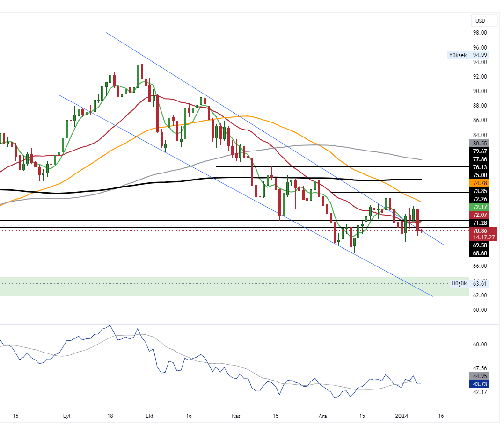
Task: Click the 2024 date on time axis
Action: pos(402,416)
